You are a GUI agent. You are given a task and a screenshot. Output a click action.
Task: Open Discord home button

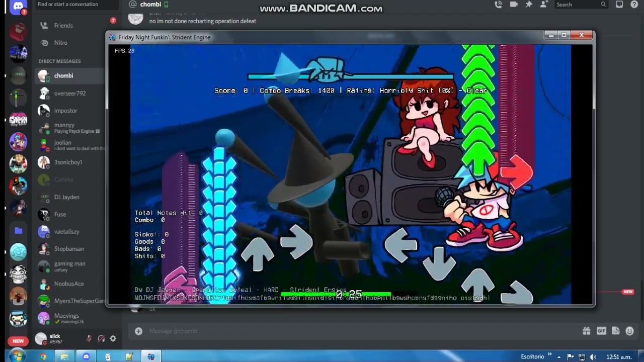pyautogui.click(x=18, y=7)
